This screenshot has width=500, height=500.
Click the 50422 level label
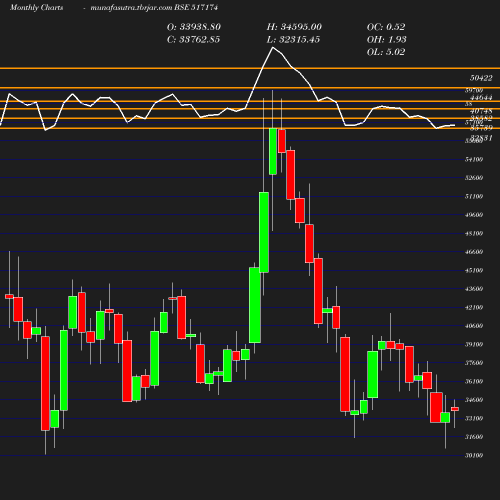point(481,78)
